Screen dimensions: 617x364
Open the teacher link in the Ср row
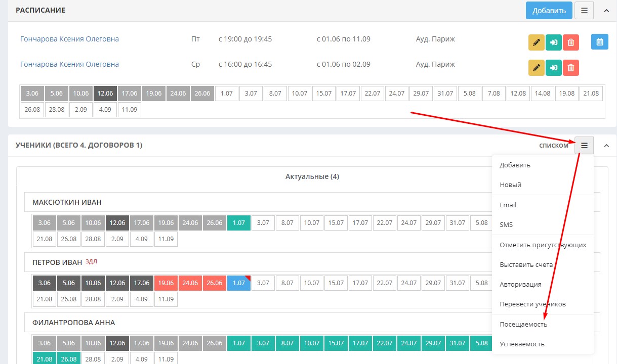tap(69, 64)
